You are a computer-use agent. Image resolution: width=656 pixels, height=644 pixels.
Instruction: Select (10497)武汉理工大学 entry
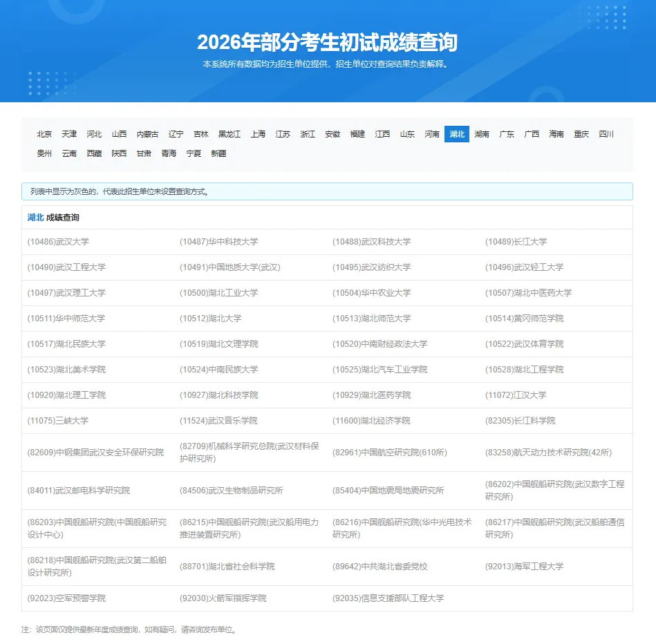coord(66,293)
